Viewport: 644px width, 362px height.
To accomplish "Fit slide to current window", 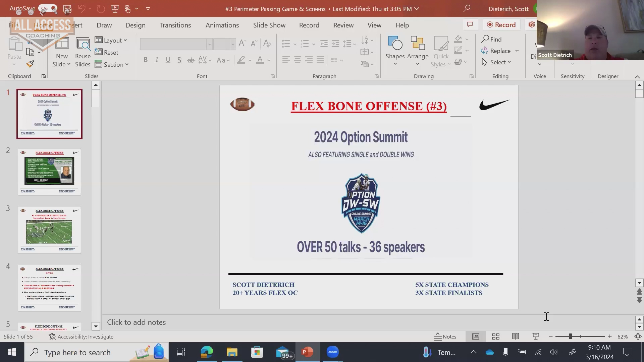I will click(638, 337).
